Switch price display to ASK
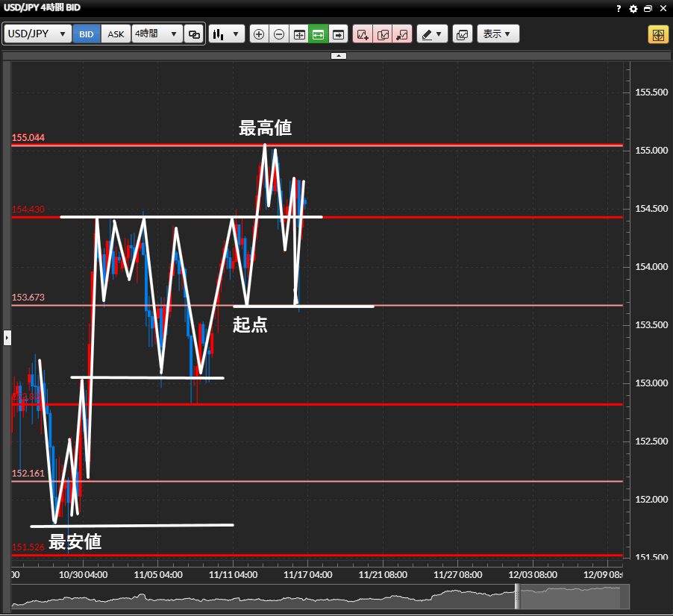 pos(116,34)
